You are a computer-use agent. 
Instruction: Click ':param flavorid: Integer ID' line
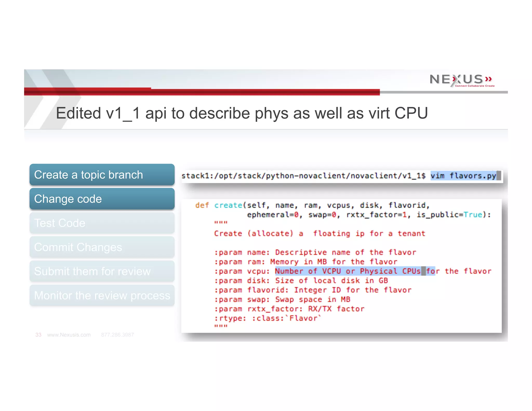coord(313,290)
